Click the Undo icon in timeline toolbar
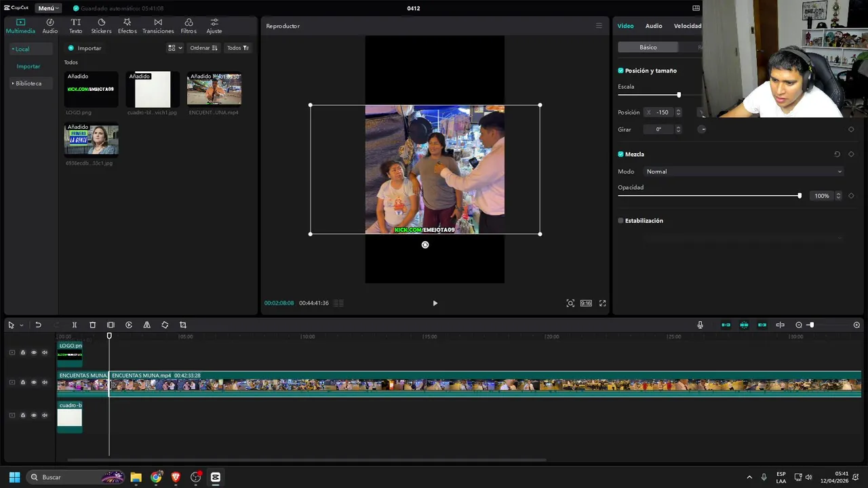Screen dimensions: 868x488 point(38,325)
